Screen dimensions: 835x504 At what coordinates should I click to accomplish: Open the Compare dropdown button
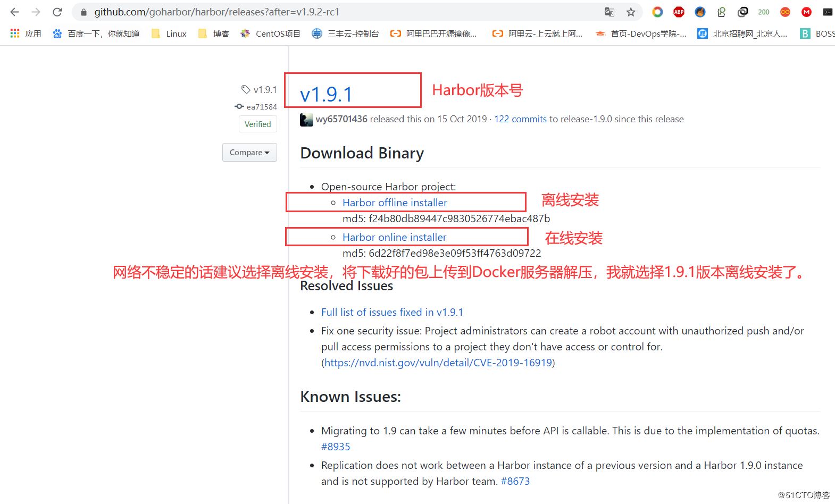249,153
